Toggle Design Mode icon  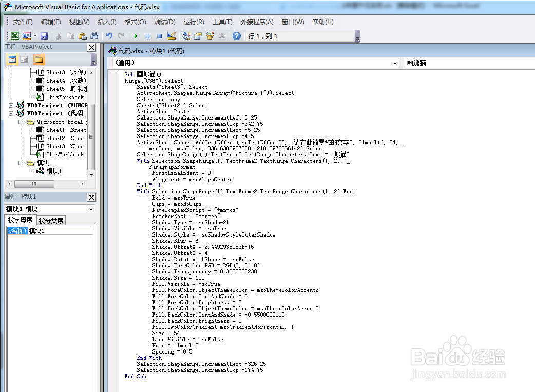[171, 36]
